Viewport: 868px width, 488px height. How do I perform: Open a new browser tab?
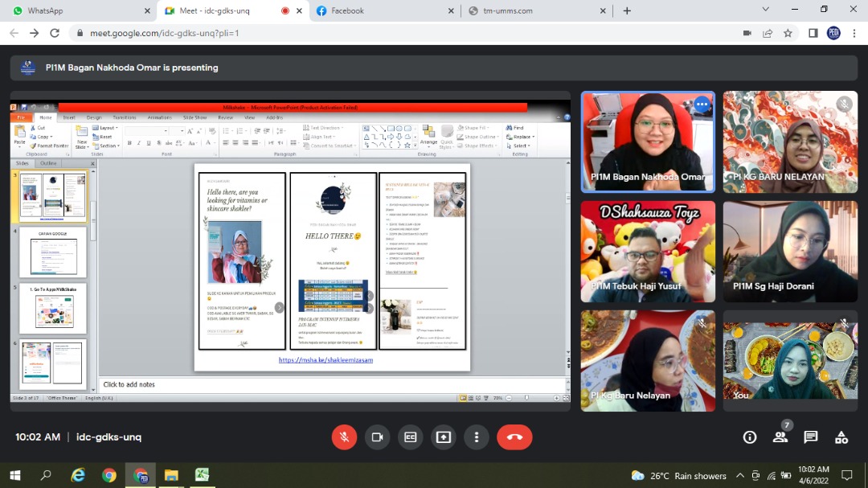pos(627,10)
